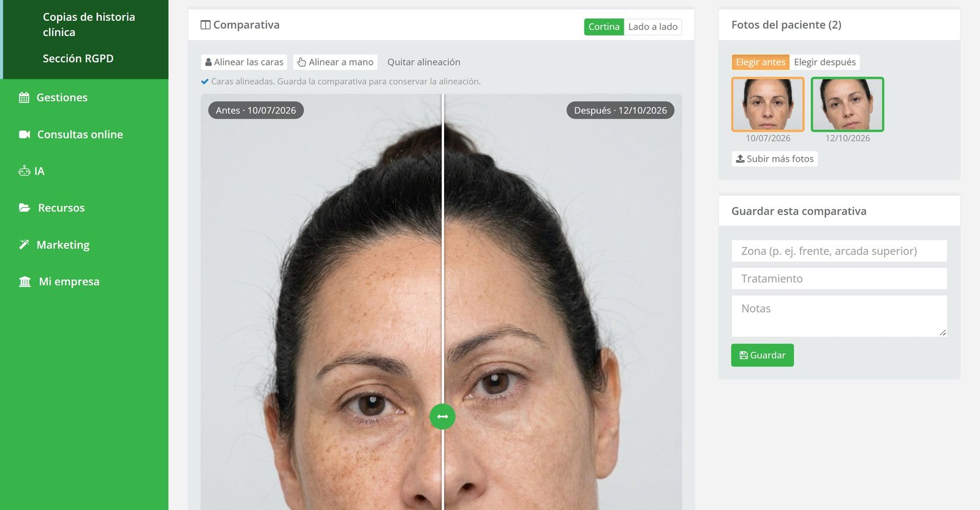Click the Comparativa columns icon in header
The height and width of the screenshot is (510, 980).
206,25
